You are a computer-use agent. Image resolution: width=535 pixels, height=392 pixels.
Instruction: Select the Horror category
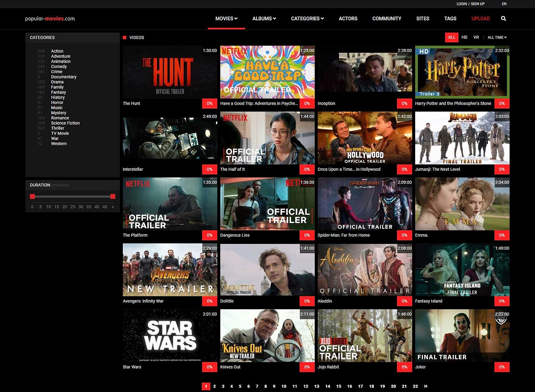point(57,103)
